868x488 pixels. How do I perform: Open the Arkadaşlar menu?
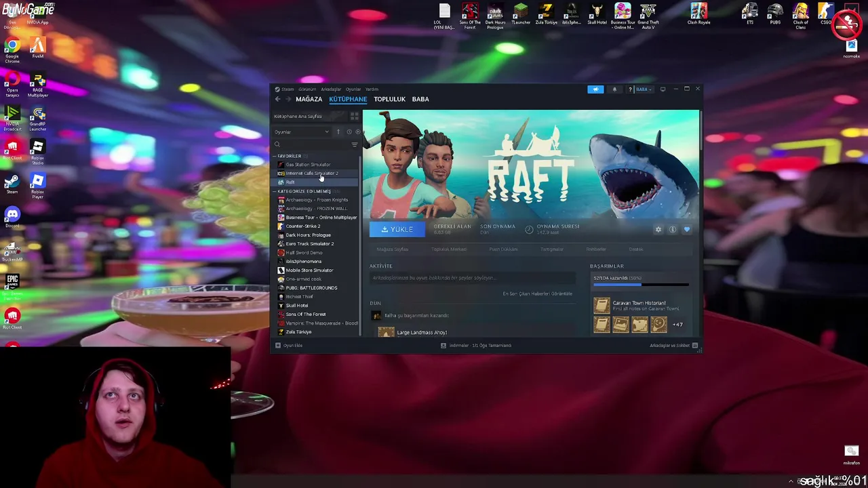click(x=331, y=89)
